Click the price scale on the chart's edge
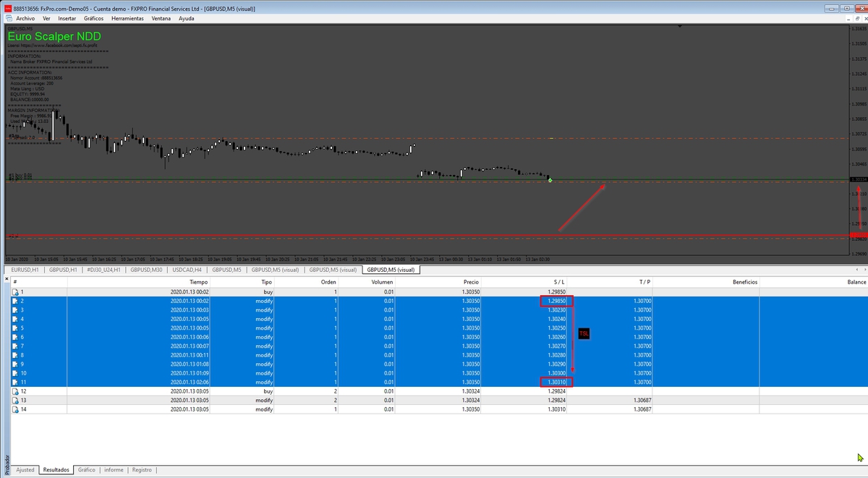This screenshot has height=478, width=868. (858, 140)
